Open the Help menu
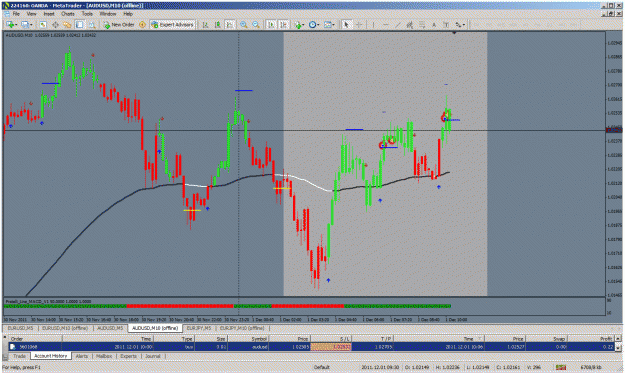This screenshot has width=625, height=373. pos(128,14)
